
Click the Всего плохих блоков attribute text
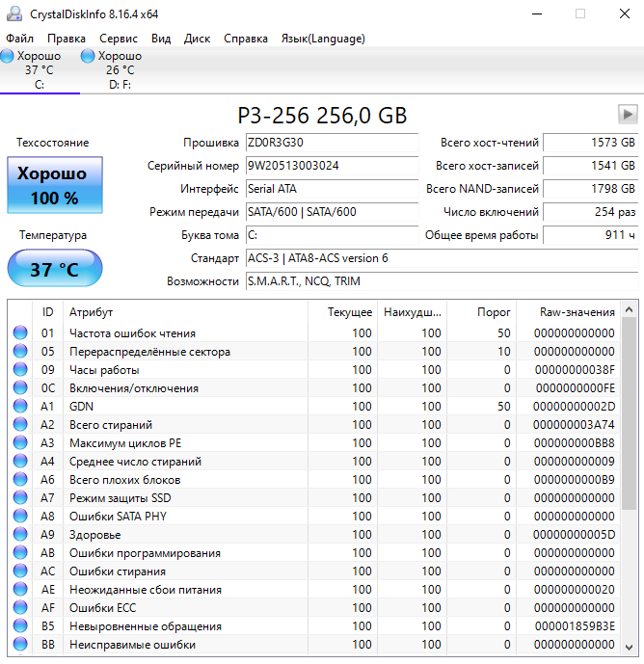(x=125, y=480)
